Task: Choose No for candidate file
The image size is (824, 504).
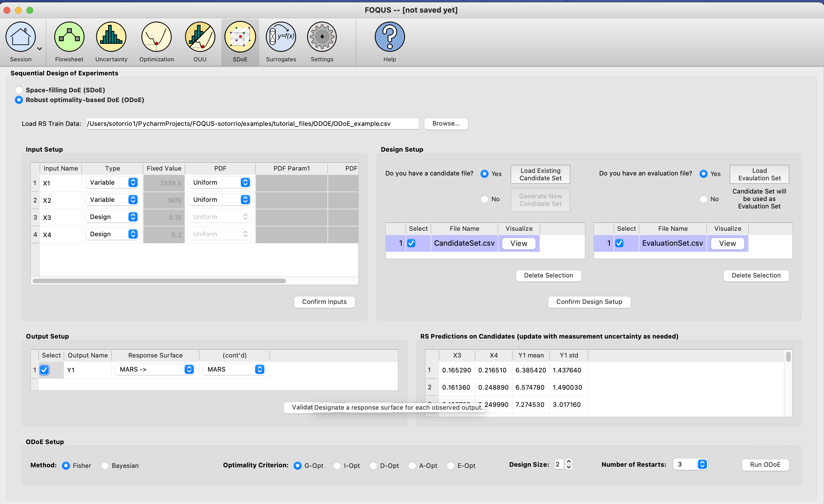Action: pos(484,199)
